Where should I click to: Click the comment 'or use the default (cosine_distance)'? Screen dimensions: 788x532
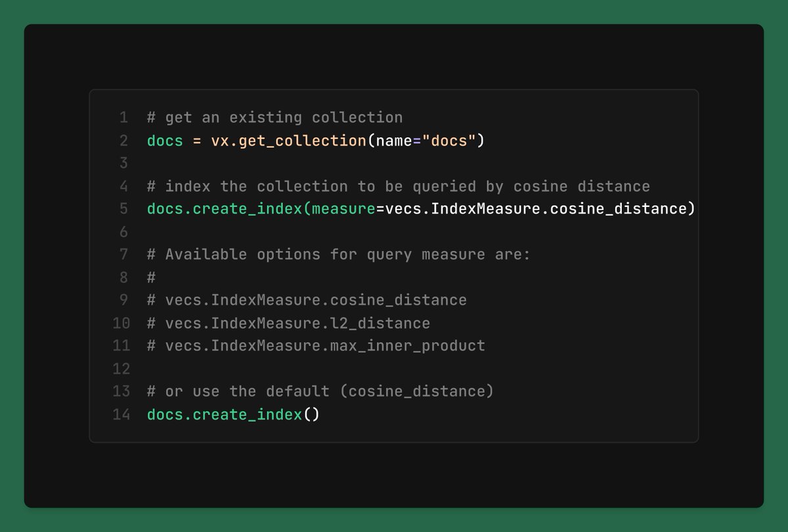(320, 391)
